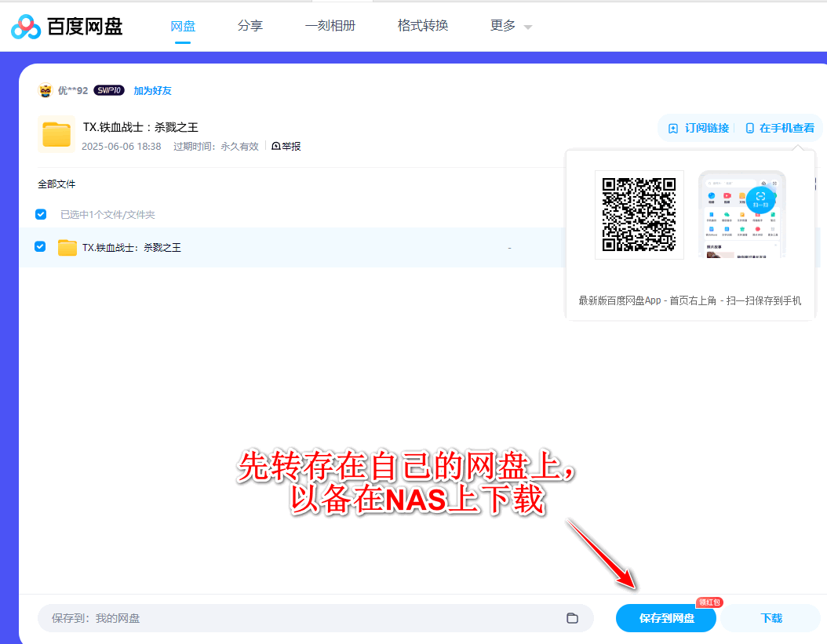Click the 保存到：我的网盘 path field
The width and height of the screenshot is (827, 644).
[x=306, y=618]
